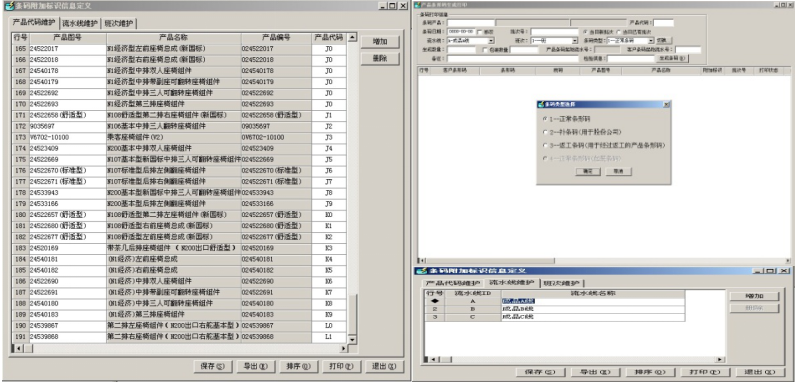Open 班次维护 tab in bottom-right window
The width and height of the screenshot is (795, 382).
563,283
